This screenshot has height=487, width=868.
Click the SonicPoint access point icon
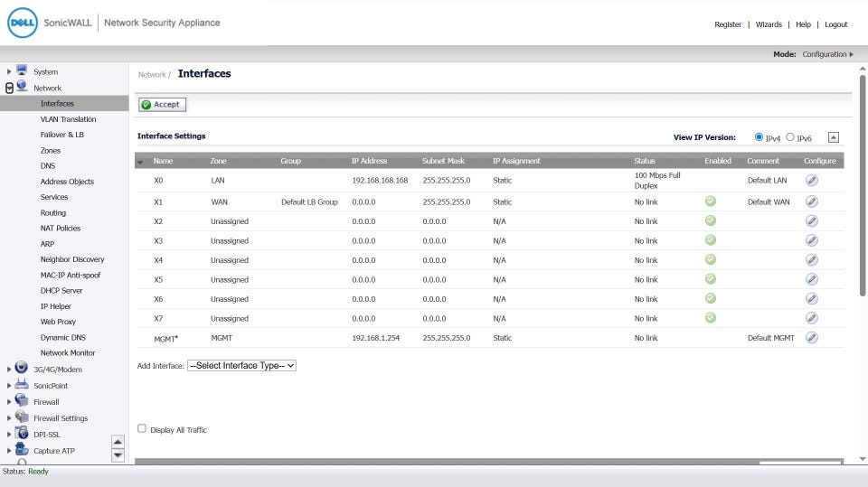tap(21, 384)
